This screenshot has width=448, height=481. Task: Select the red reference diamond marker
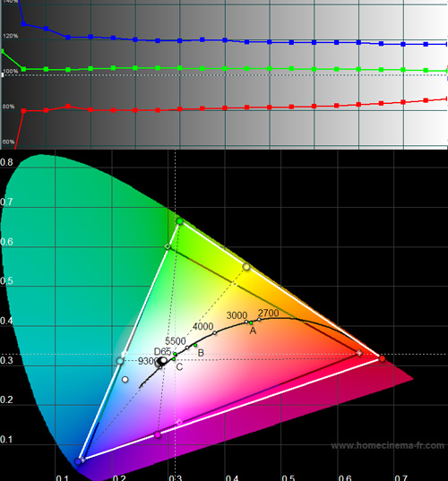[x=359, y=354]
